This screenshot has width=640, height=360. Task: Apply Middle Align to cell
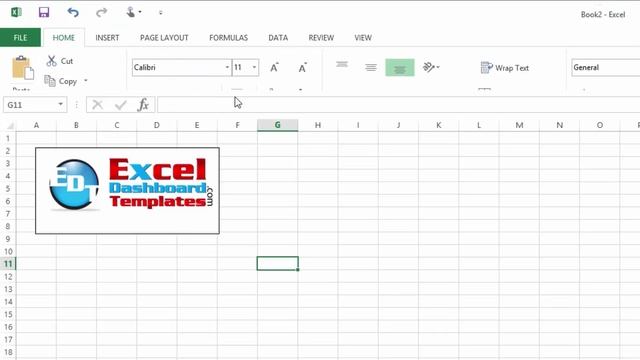pyautogui.click(x=371, y=67)
